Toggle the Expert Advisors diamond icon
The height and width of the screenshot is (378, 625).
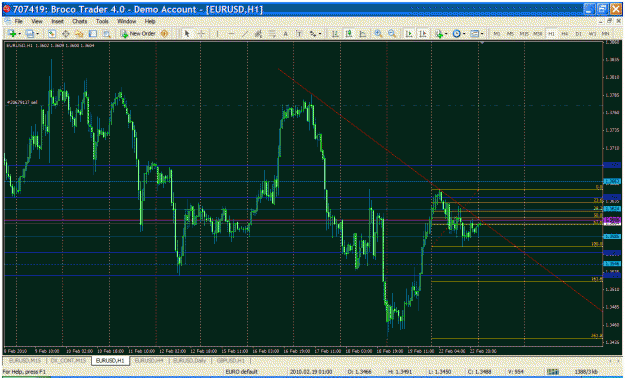tap(164, 34)
